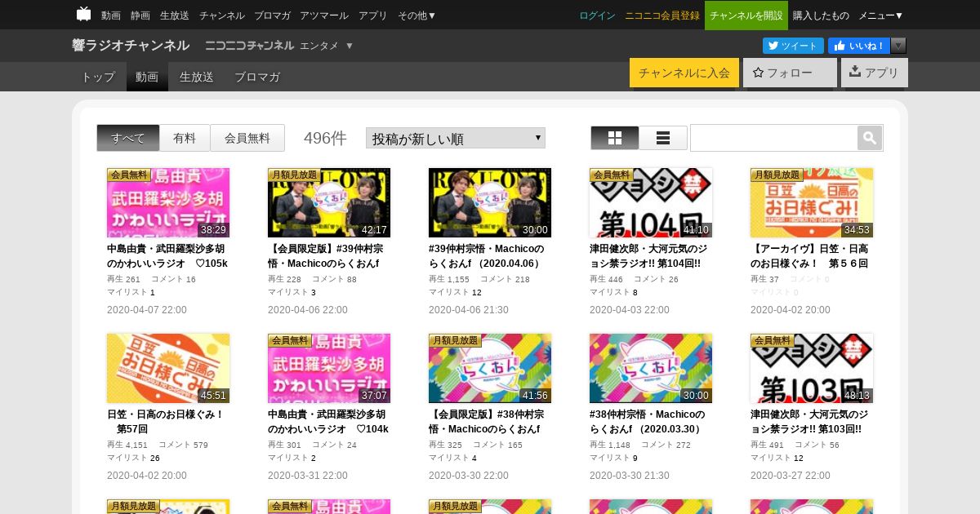The width and height of the screenshot is (980, 514).
Task: Click title 中島由貴・武田羅梨沙多胡 ♡105k
Action: tap(167, 256)
